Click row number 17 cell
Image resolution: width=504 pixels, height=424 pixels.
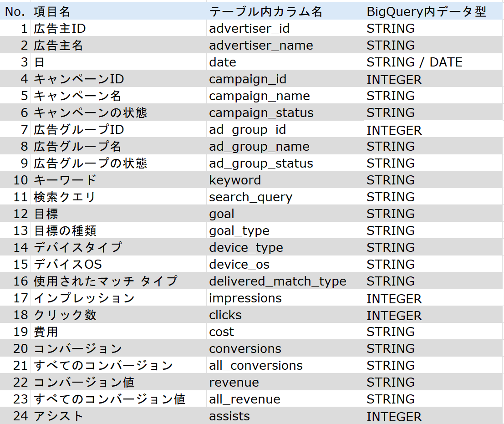(x=15, y=298)
